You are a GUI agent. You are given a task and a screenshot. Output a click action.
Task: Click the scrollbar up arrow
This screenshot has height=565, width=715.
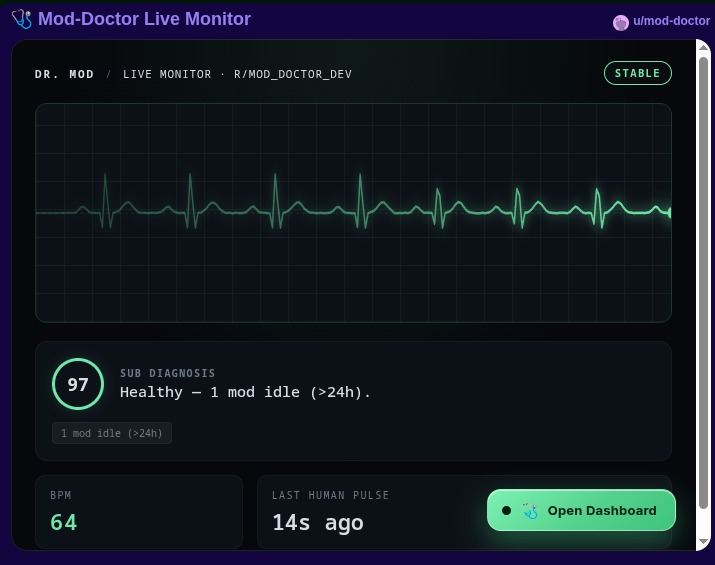pos(704,47)
